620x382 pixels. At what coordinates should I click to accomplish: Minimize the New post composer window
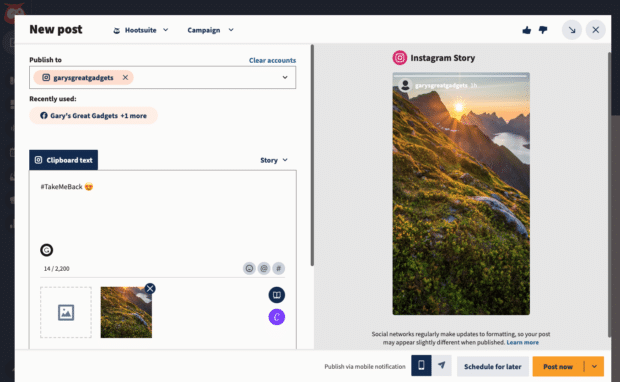click(x=572, y=30)
